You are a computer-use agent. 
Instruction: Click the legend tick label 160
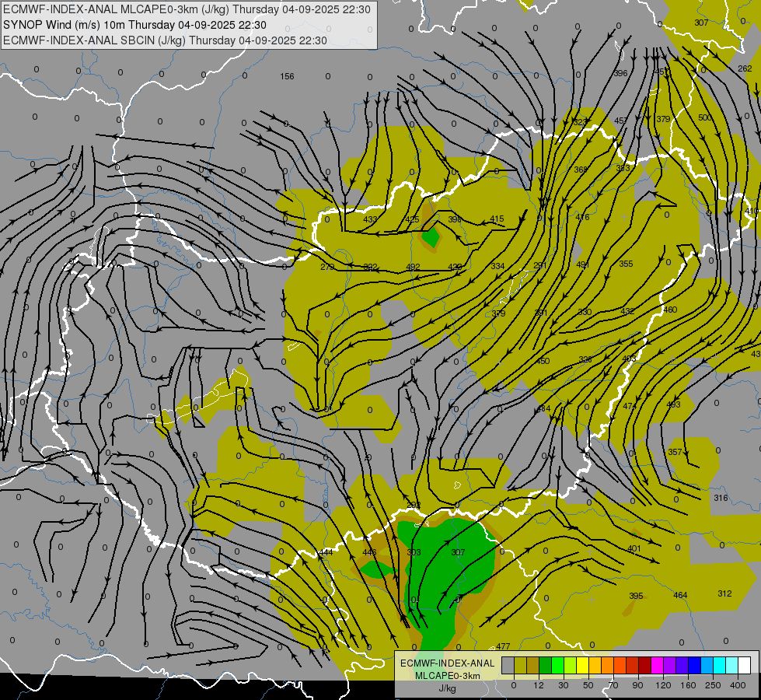[x=688, y=685]
